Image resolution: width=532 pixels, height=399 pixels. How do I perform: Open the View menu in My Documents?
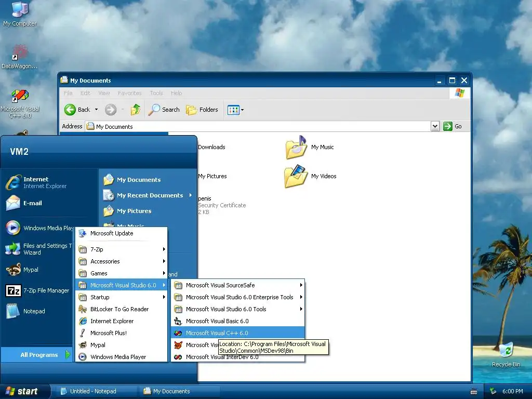point(104,93)
